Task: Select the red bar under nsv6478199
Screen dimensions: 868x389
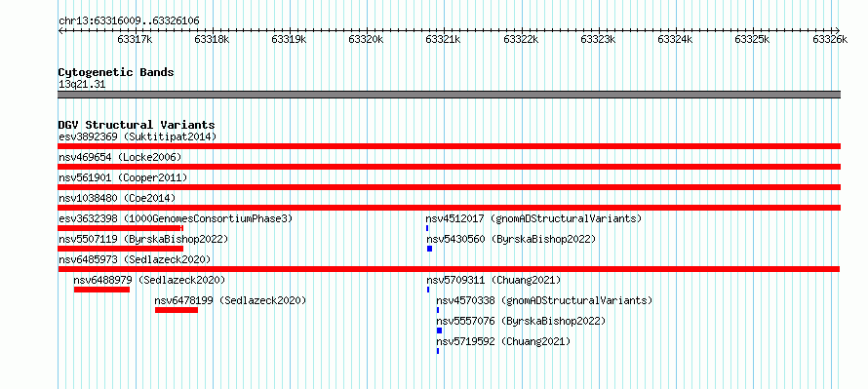Action: point(176,310)
